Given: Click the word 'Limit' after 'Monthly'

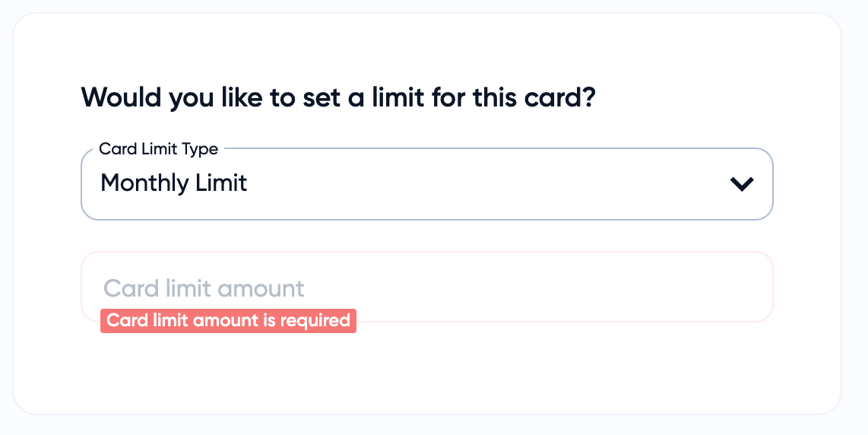Looking at the screenshot, I should tap(221, 183).
